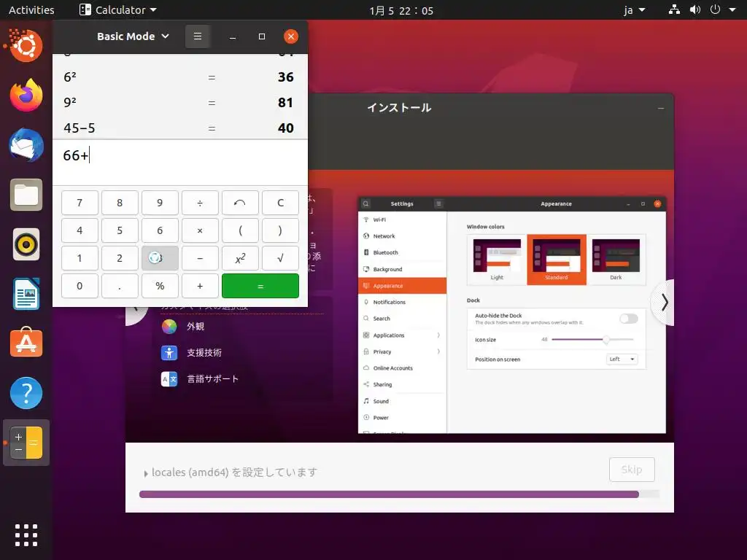The height and width of the screenshot is (560, 747).
Task: Select Background in Settings sidebar
Action: (x=402, y=269)
